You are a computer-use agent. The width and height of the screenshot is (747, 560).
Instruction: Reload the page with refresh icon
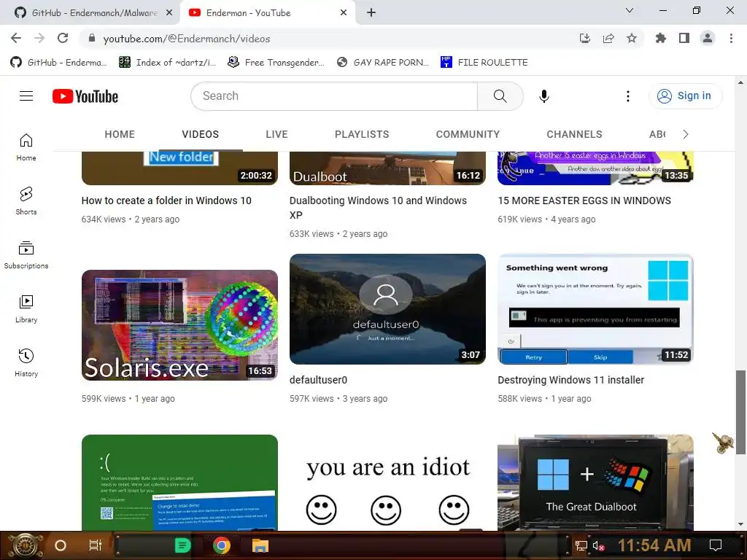63,38
